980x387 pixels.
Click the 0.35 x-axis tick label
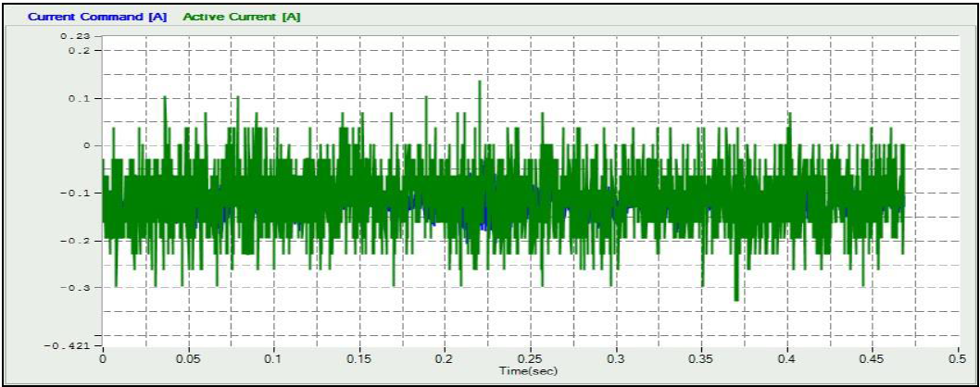[x=701, y=358]
